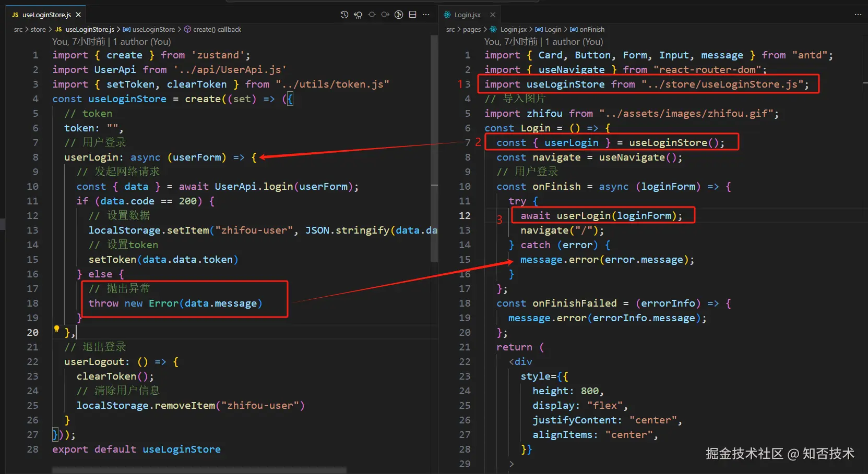The width and height of the screenshot is (868, 474).
Task: Click "../utils/token.js" import path
Action: pyautogui.click(x=332, y=84)
